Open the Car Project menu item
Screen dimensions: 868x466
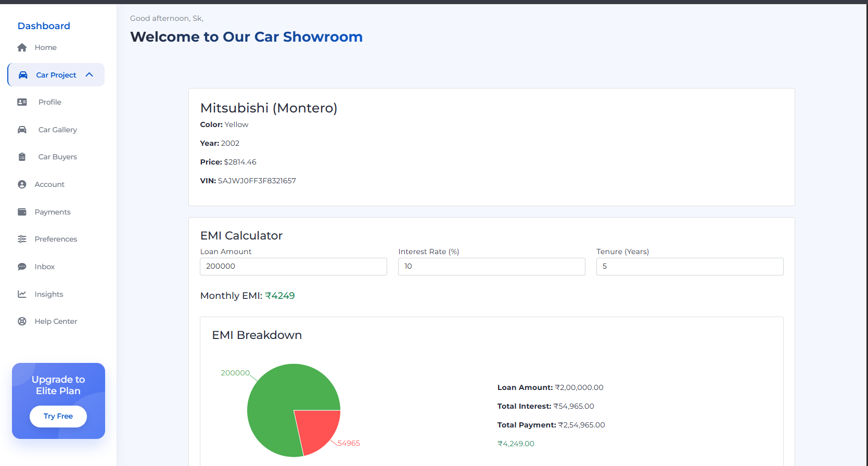[56, 75]
